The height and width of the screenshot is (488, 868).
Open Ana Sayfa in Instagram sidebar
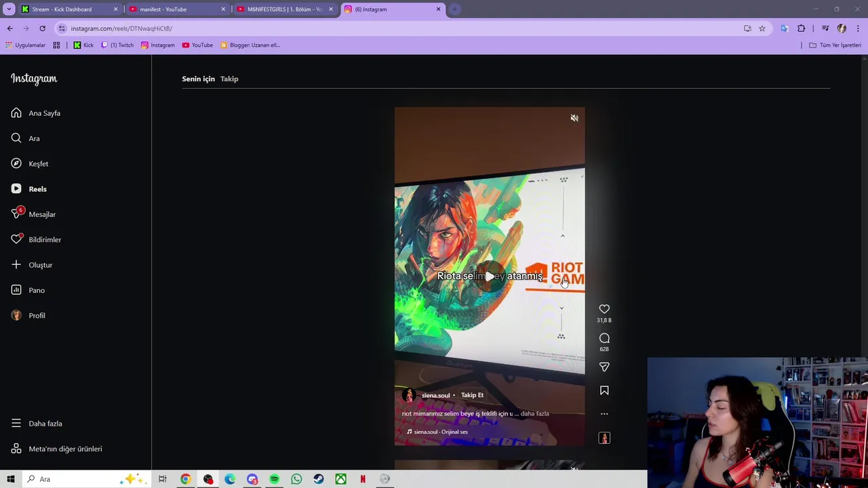pos(36,113)
